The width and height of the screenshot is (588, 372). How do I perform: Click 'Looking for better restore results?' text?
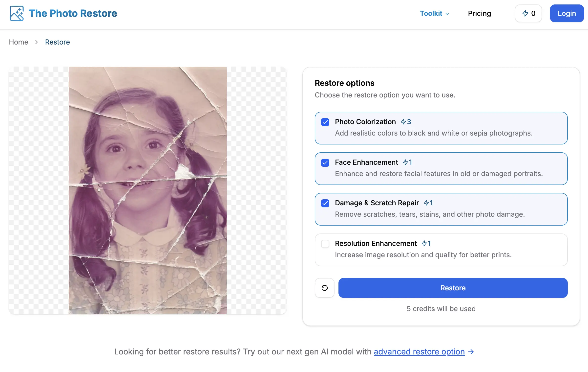point(177,351)
